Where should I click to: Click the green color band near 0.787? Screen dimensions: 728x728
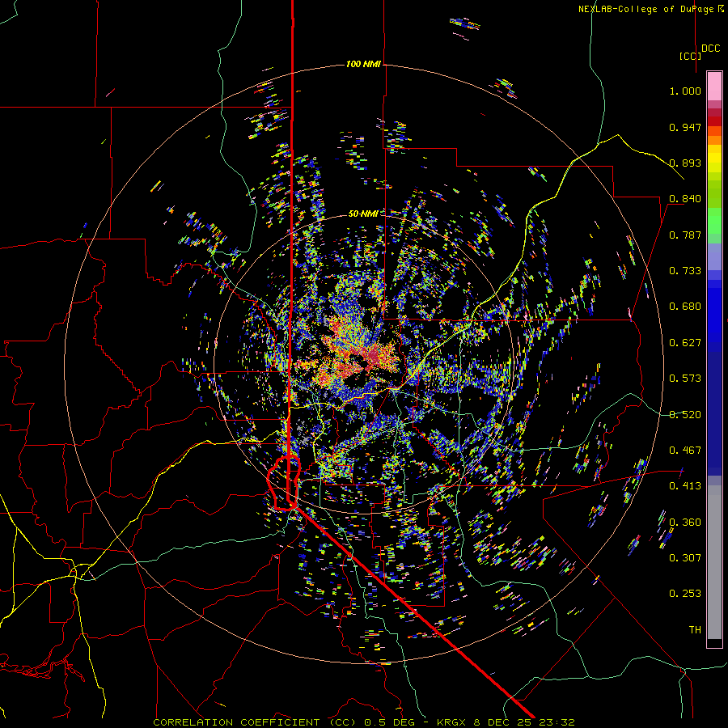714,225
